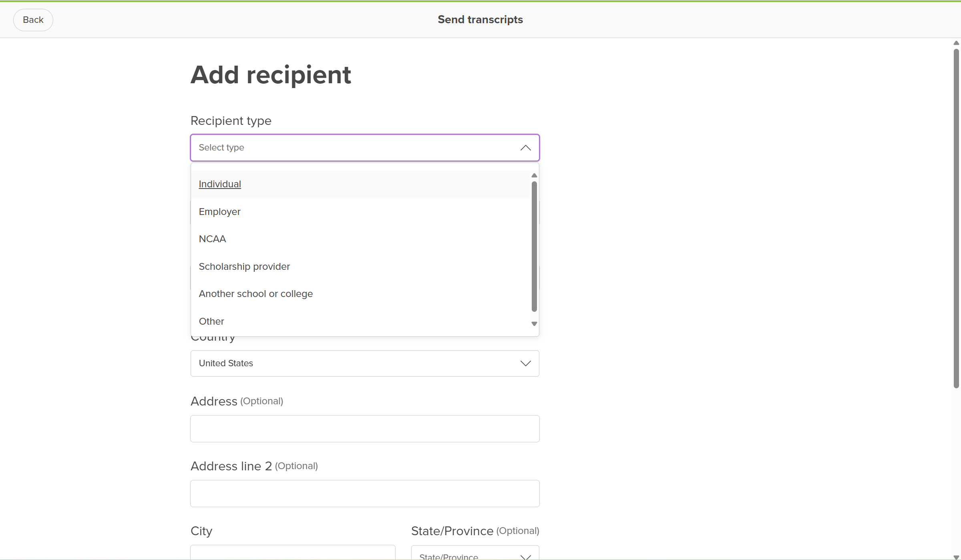Screen dimensions: 961x560
Task: Focus the Address input field
Action: (x=365, y=429)
